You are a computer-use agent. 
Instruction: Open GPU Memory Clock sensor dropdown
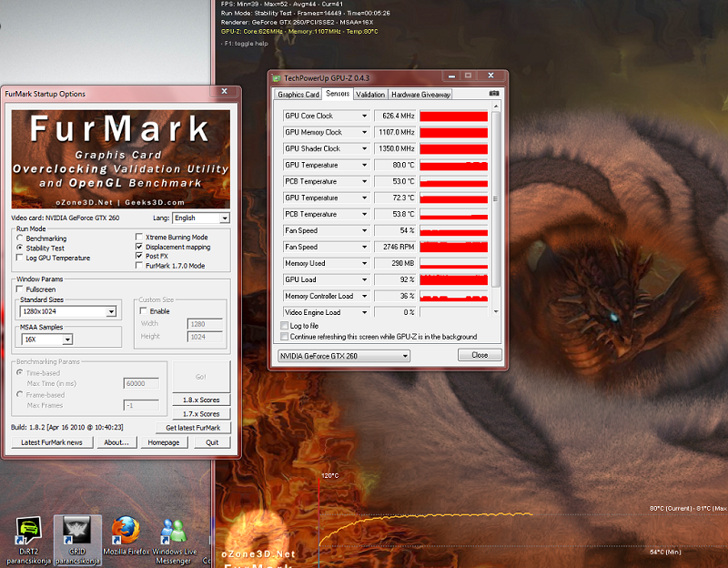[x=364, y=132]
